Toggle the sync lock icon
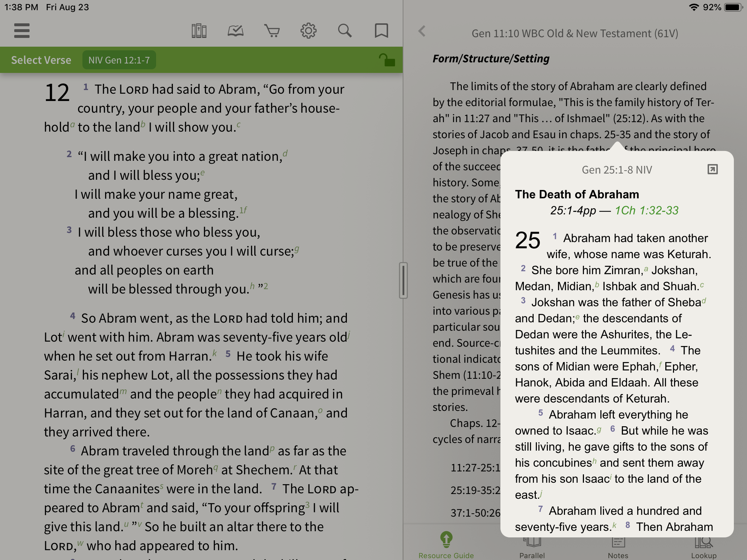The height and width of the screenshot is (560, 747). [387, 60]
